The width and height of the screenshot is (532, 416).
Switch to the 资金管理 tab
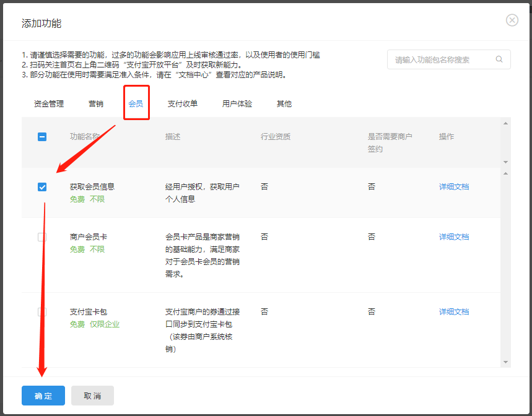tap(49, 103)
